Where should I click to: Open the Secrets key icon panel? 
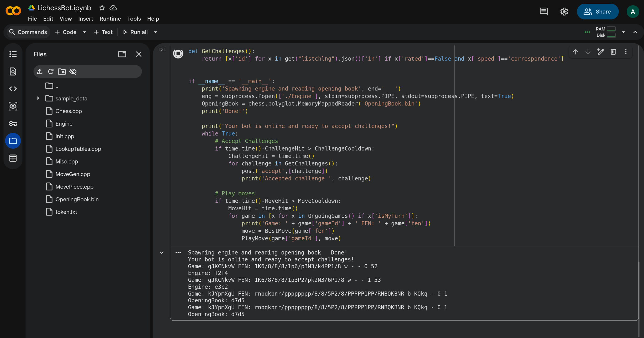[13, 124]
